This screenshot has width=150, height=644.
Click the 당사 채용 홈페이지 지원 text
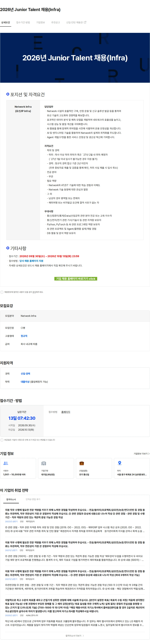pos(31,261)
